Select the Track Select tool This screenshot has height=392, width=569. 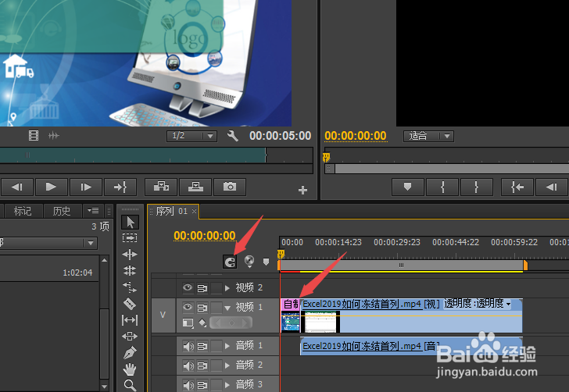tap(130, 238)
